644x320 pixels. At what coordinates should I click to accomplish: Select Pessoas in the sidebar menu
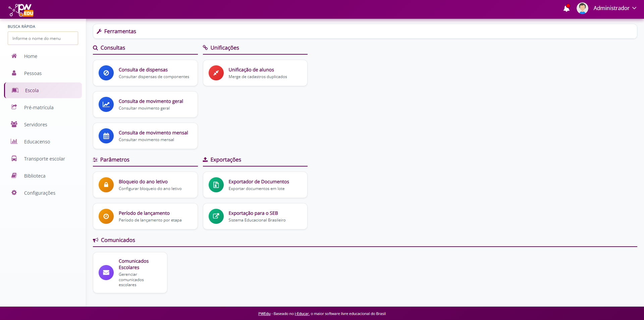click(x=33, y=73)
